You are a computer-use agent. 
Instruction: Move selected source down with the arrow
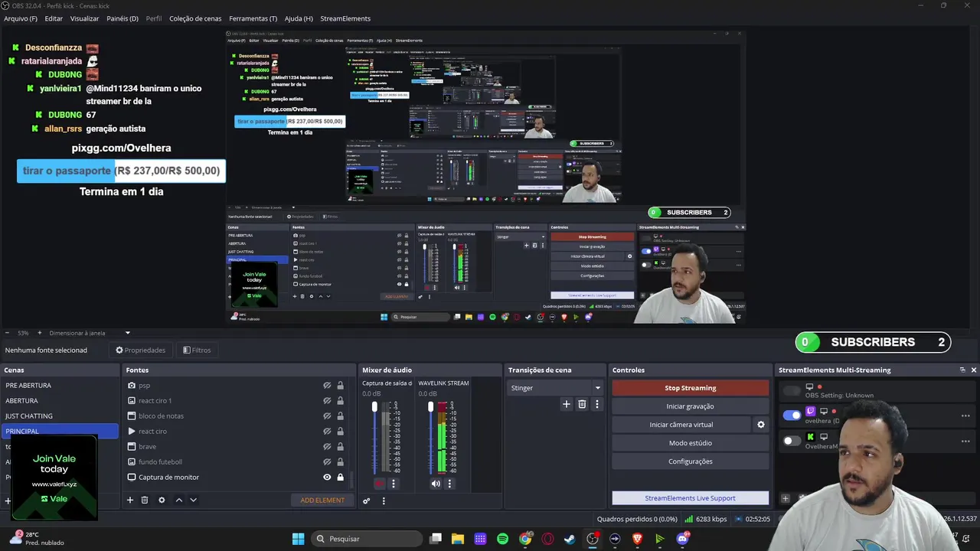[193, 500]
